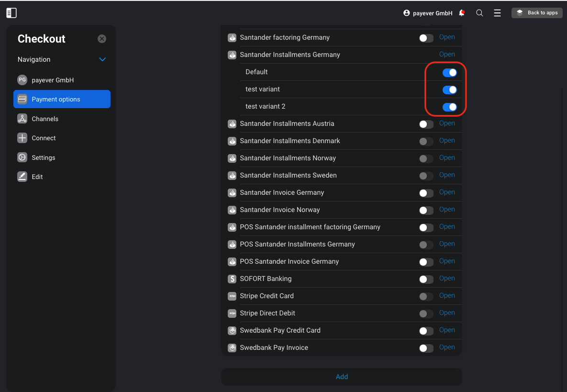This screenshot has height=392, width=567.
Task: Enable Santander Invoice Norway toggle
Action: click(x=426, y=210)
